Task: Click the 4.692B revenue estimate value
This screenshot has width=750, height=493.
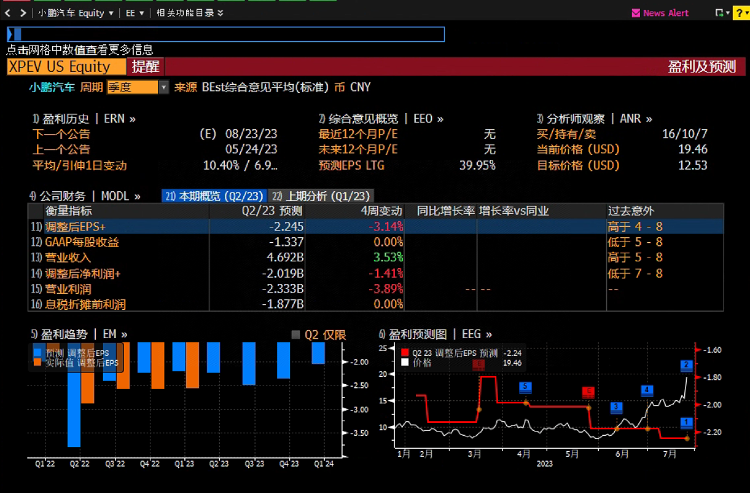Action: tap(285, 257)
